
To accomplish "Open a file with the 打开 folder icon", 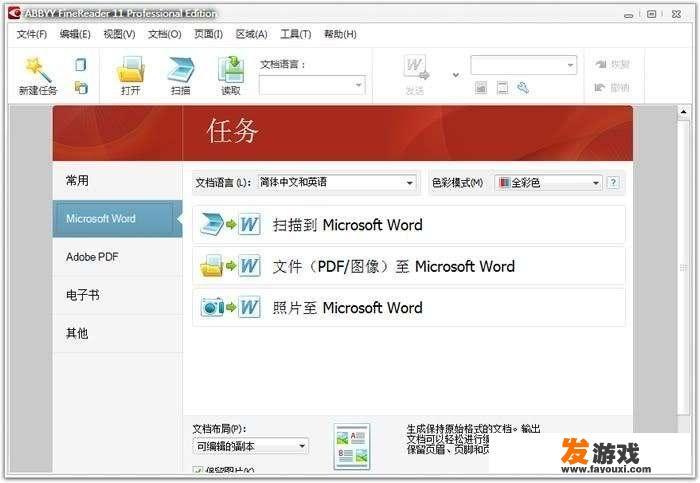I will point(130,69).
